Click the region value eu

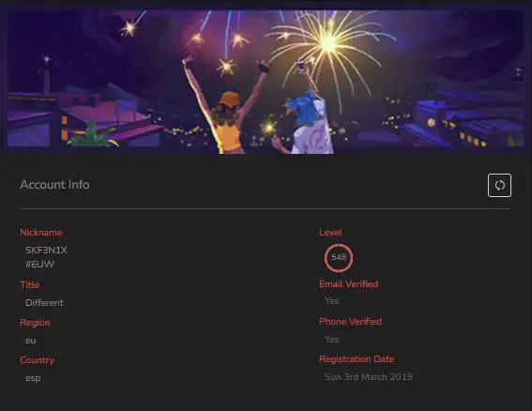coord(31,341)
